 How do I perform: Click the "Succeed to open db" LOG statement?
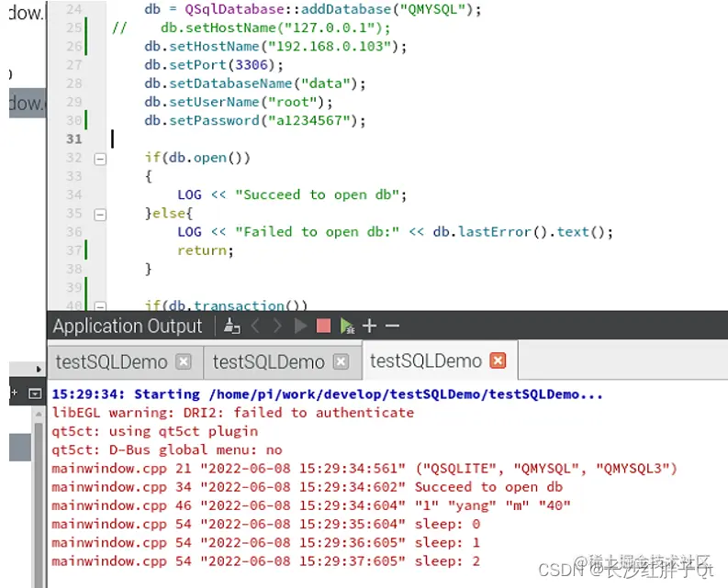click(292, 194)
